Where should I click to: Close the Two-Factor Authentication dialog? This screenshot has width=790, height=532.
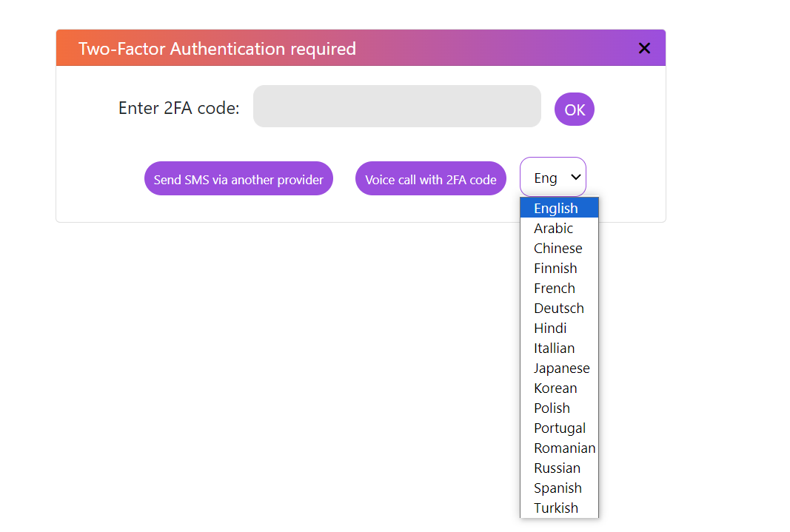[644, 48]
